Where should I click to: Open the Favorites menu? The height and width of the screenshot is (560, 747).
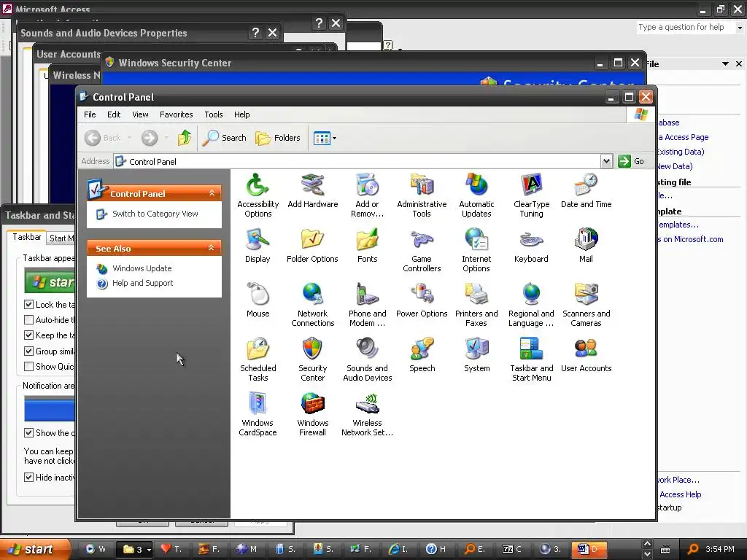point(177,114)
